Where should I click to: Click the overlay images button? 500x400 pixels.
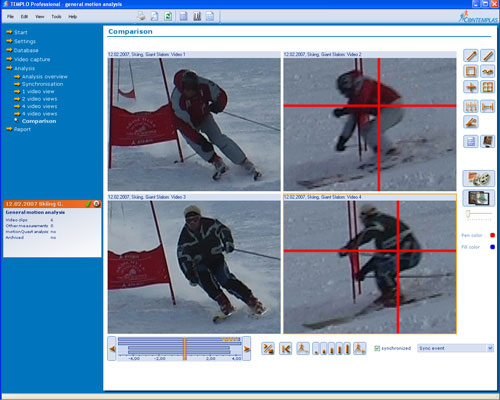point(479,198)
